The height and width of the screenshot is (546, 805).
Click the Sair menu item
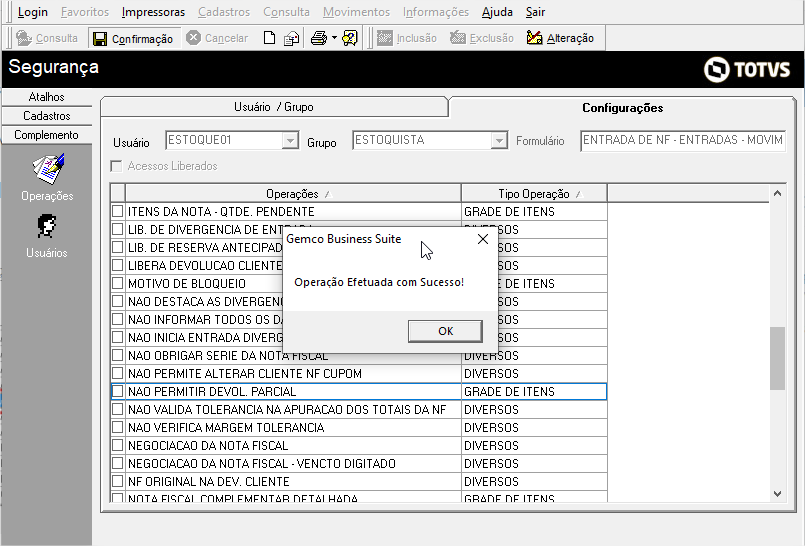tap(535, 12)
